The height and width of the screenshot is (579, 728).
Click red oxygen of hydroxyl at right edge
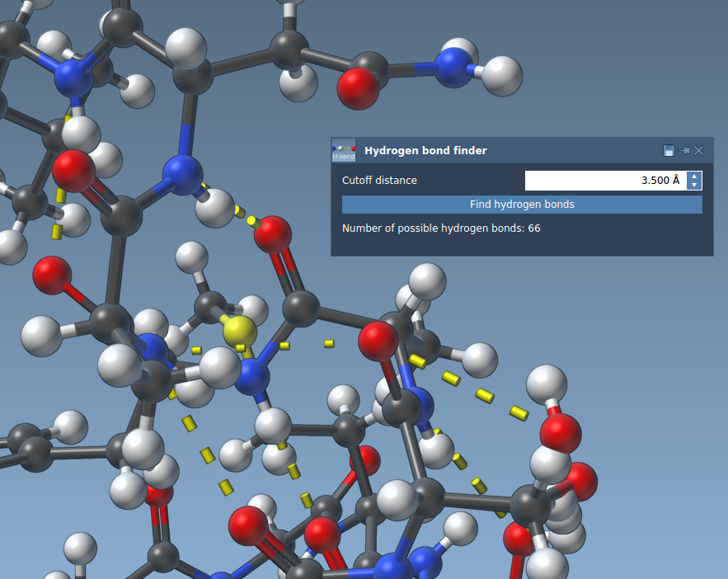click(x=561, y=432)
